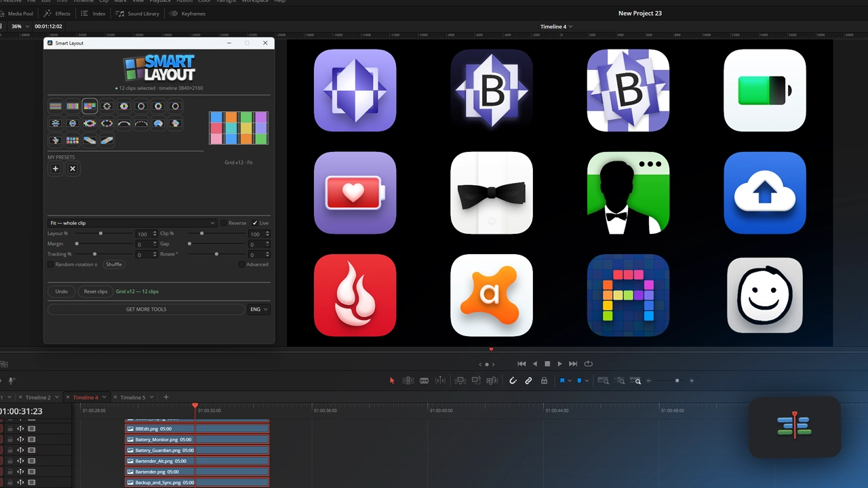Viewport: 868px width, 488px height.
Task: Add a blue marker on timeline
Action: (x=579, y=381)
